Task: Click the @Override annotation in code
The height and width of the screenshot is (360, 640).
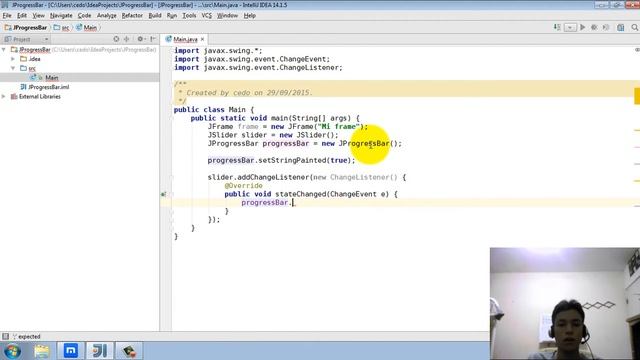Action: pyautogui.click(x=244, y=186)
